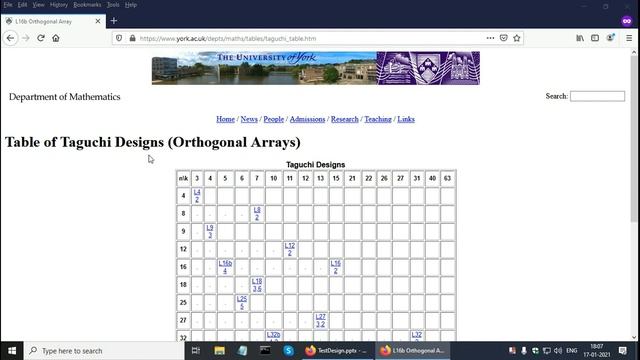Switch to TestDesign.pptx Firefox window

337,351
